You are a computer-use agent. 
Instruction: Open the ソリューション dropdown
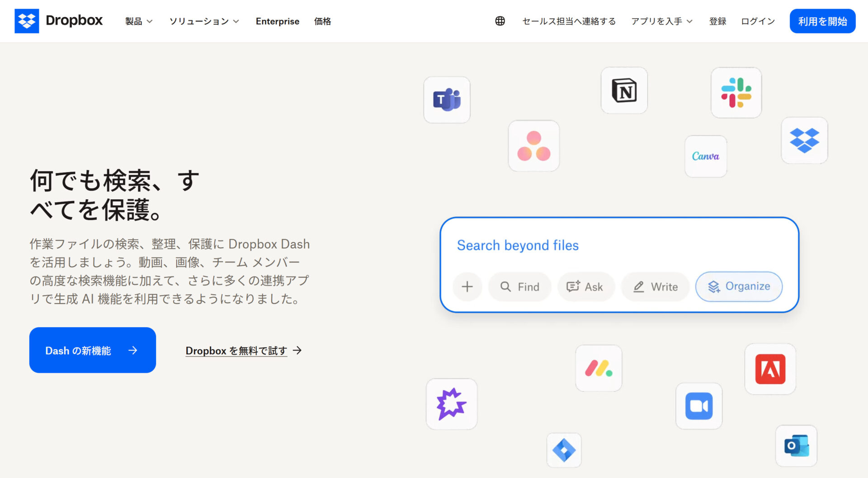[203, 21]
